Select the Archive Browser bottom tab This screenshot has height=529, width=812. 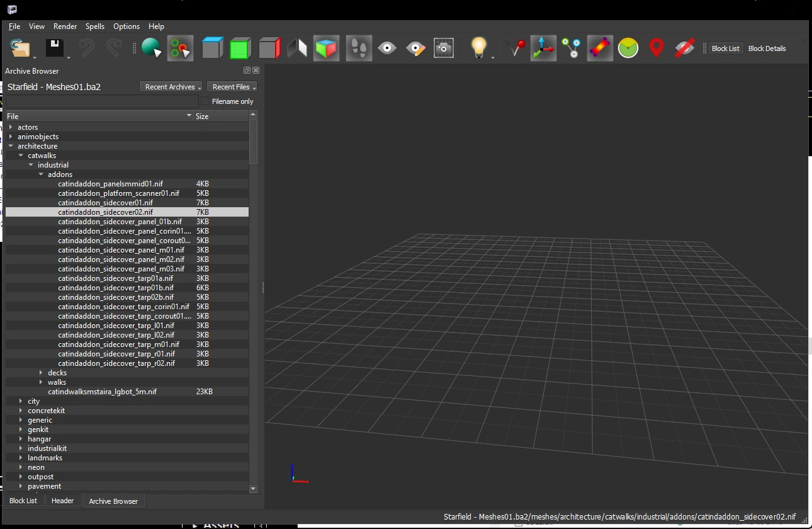coord(113,501)
